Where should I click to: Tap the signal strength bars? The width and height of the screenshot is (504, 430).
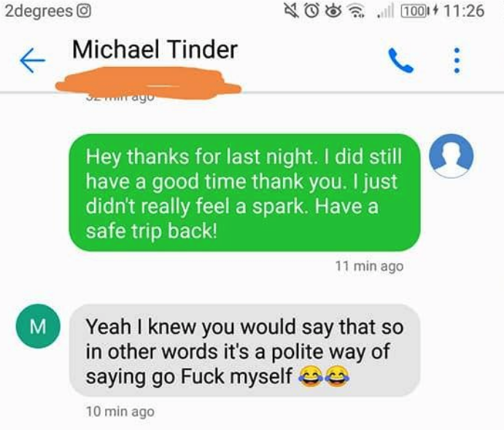[386, 11]
